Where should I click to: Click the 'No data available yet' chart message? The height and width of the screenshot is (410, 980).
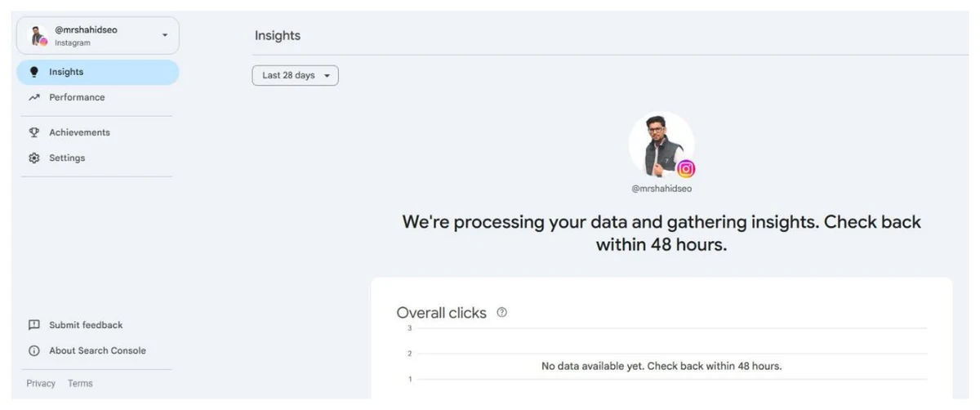(x=661, y=366)
